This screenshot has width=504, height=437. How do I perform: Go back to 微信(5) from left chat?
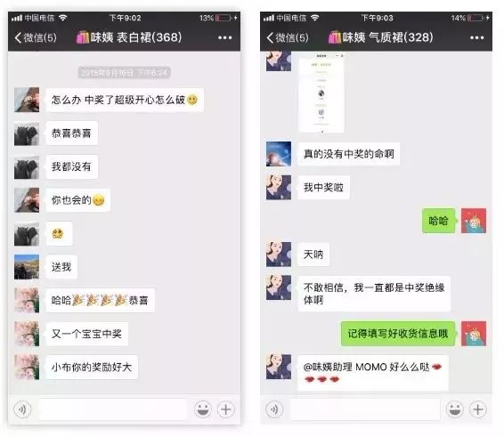(36, 37)
